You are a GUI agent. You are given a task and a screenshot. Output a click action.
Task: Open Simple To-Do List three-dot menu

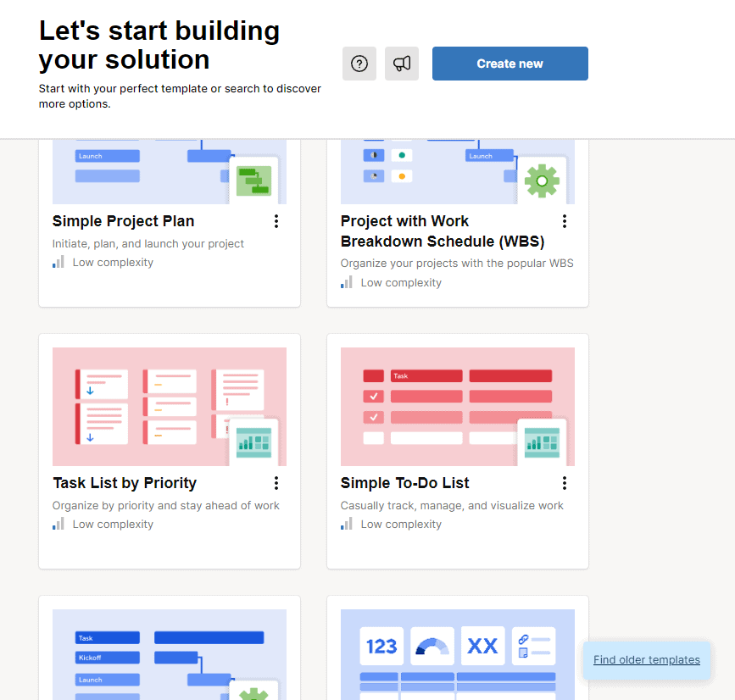click(565, 482)
